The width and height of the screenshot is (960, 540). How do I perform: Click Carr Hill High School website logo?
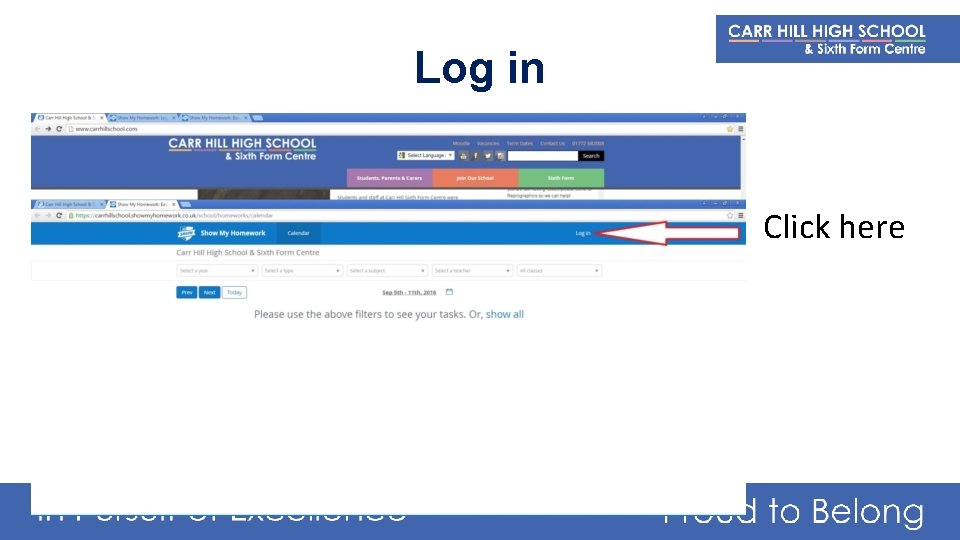242,149
